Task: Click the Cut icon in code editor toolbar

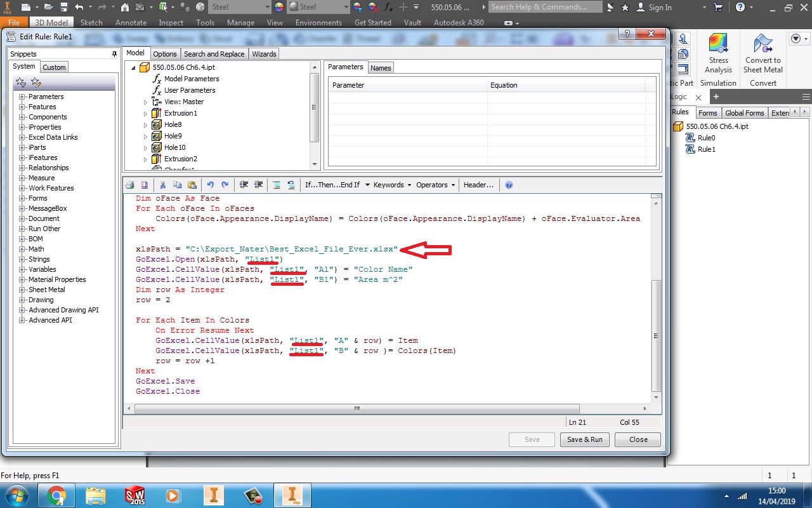Action: tap(162, 185)
